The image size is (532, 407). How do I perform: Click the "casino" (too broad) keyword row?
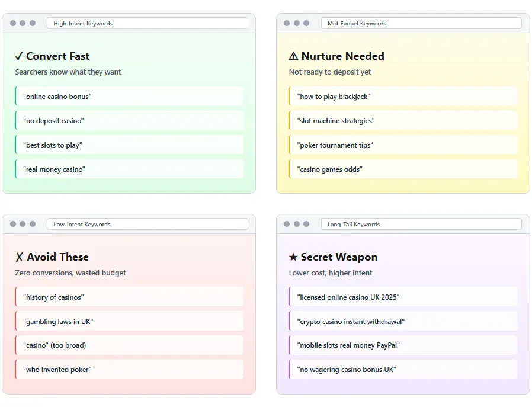click(x=129, y=345)
